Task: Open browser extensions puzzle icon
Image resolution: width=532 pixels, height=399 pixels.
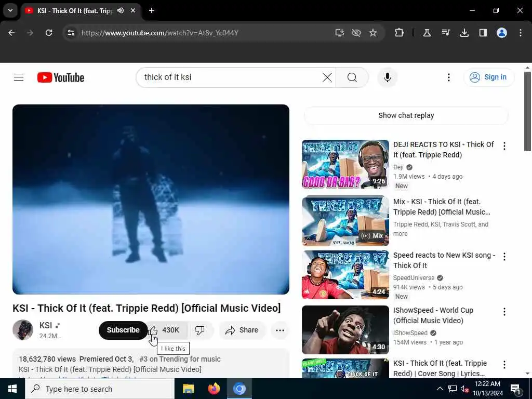Action: [x=400, y=33]
